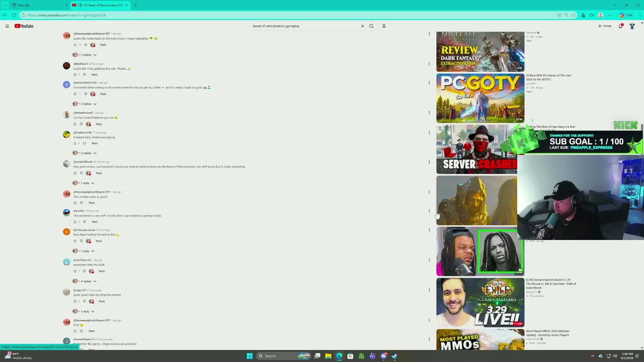Open browser settings and more menu
Viewport: 644px width, 362px height.
610,15
